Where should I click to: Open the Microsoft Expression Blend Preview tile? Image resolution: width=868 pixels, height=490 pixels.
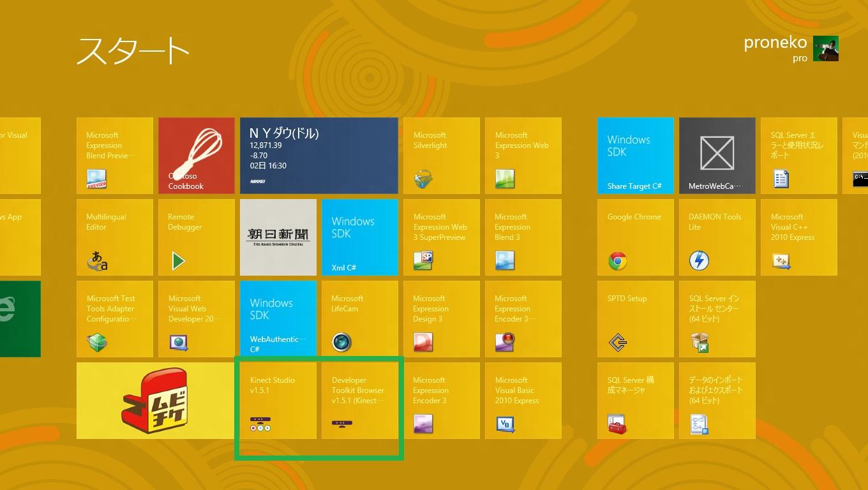click(115, 156)
